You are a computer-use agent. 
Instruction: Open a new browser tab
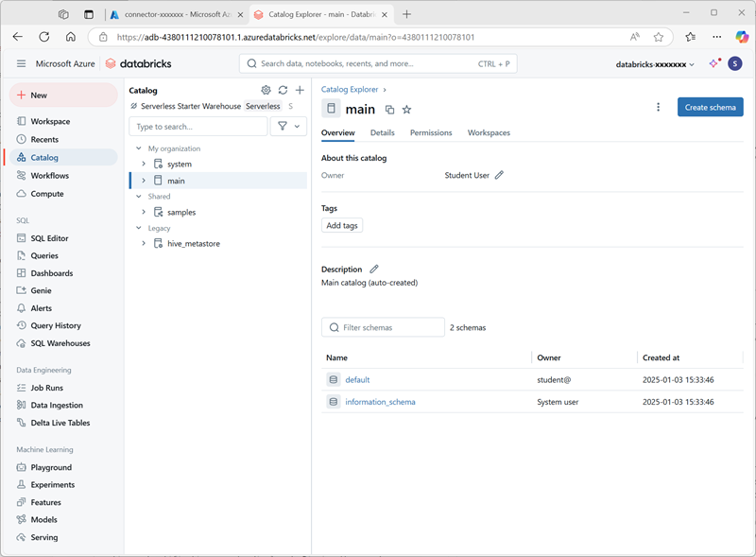tap(407, 14)
